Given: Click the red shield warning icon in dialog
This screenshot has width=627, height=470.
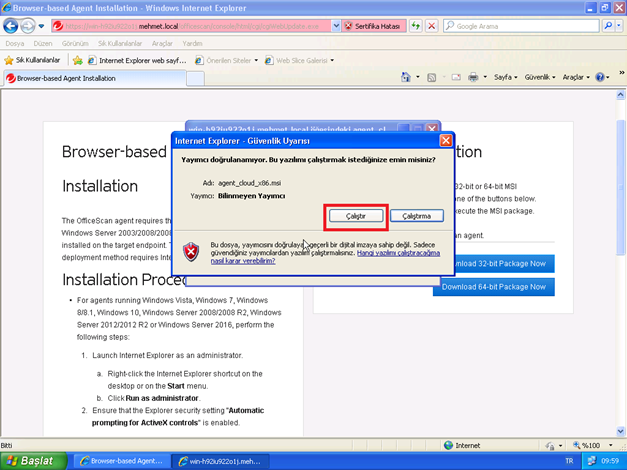Looking at the screenshot, I should pos(191,252).
